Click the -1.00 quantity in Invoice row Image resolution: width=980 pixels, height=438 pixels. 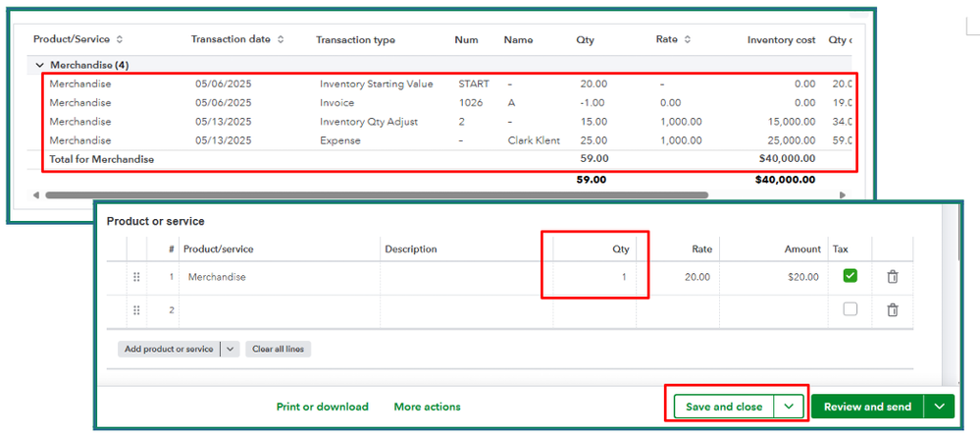point(592,102)
